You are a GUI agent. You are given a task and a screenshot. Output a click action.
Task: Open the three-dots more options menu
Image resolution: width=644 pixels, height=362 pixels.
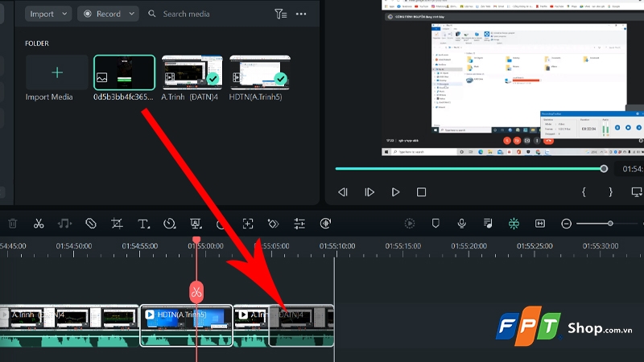tap(301, 14)
